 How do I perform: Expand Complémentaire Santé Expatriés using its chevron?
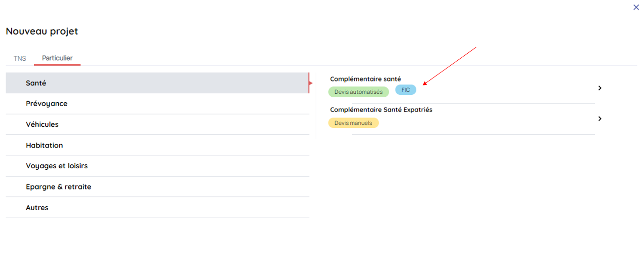tap(600, 118)
